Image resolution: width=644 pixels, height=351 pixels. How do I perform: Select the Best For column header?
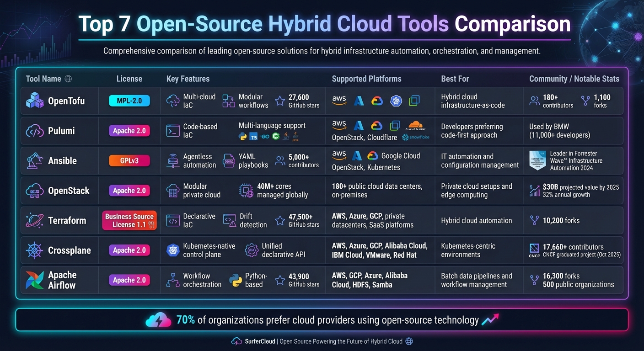tap(455, 79)
